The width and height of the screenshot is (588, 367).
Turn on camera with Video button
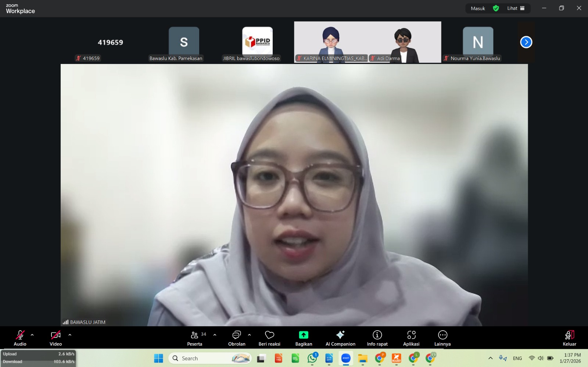point(55,338)
